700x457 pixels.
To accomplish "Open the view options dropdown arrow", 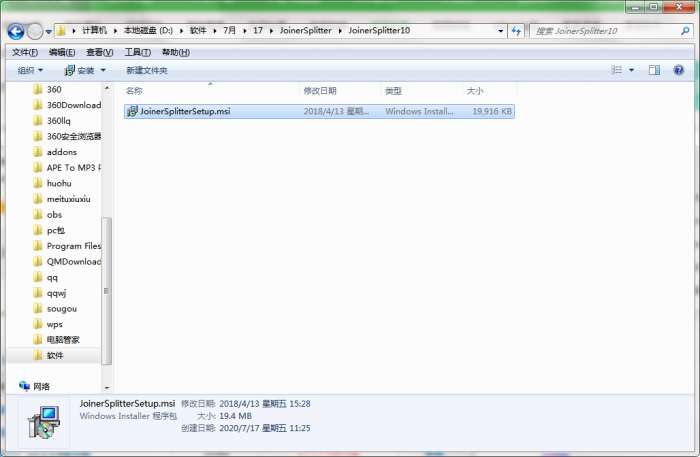I will click(631, 70).
